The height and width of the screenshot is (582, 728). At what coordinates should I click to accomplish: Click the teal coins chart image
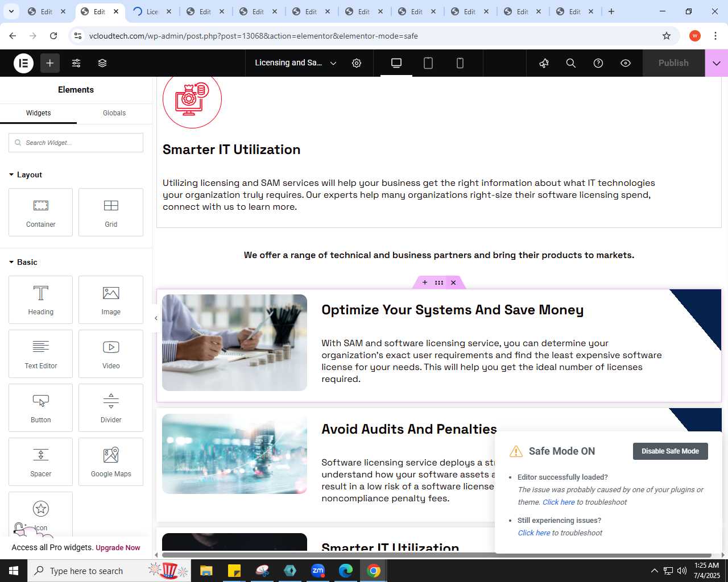click(234, 454)
